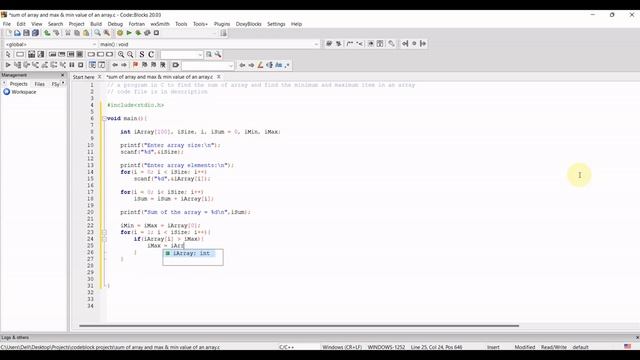This screenshot has width=640, height=360.
Task: Close the sum of array file tab
Action: (x=219, y=77)
